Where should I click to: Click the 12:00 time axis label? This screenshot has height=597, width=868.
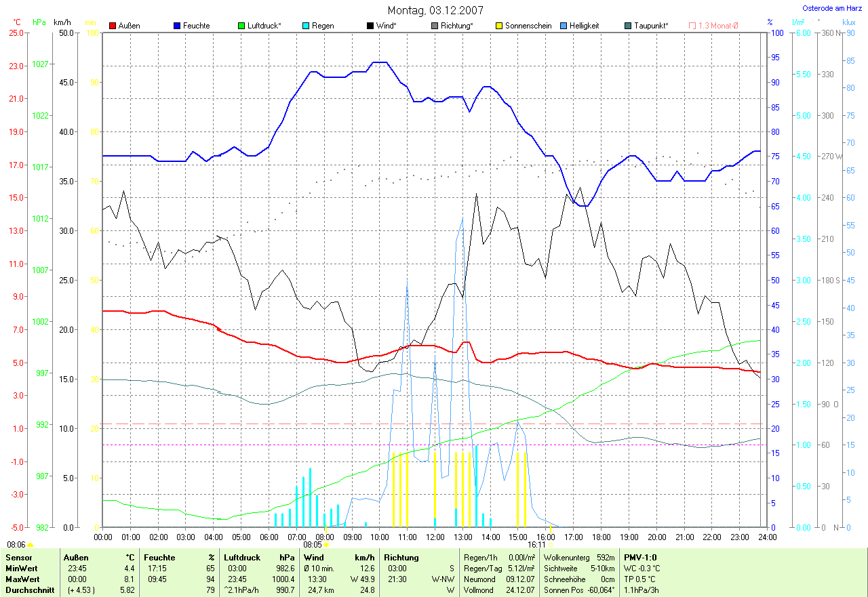tap(435, 537)
